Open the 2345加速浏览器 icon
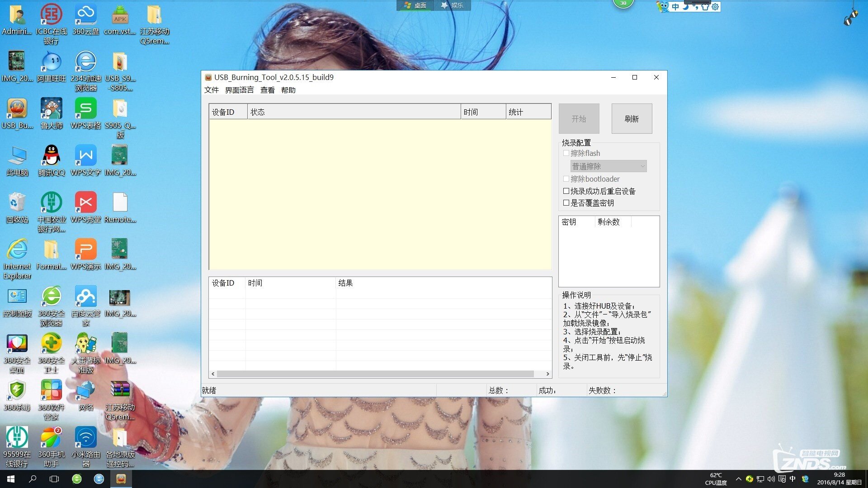The width and height of the screenshot is (868, 488). click(x=85, y=71)
